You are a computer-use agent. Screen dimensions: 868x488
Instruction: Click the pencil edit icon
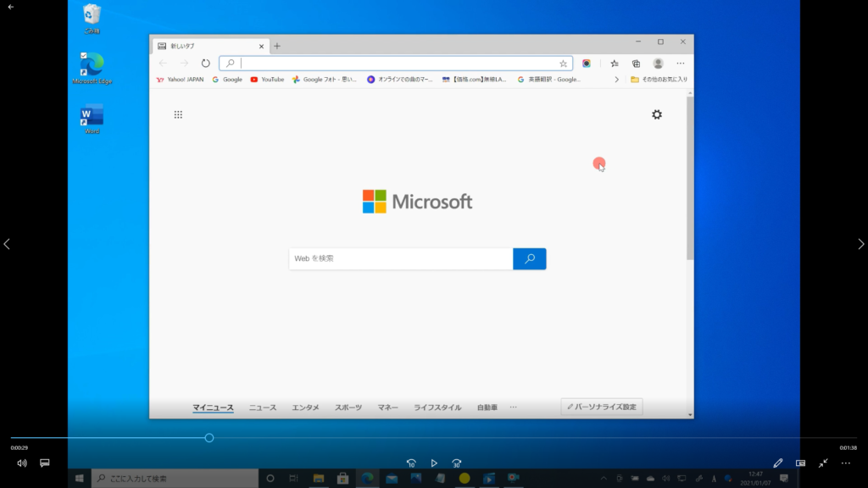778,463
